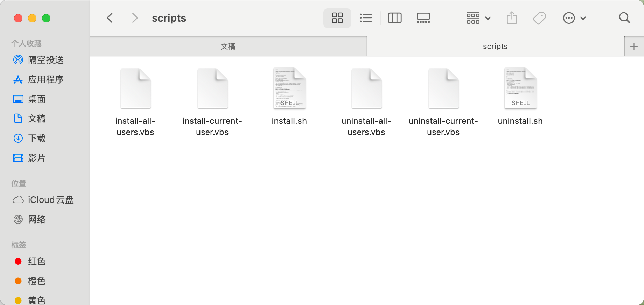The width and height of the screenshot is (644, 305).
Task: Open the group-by options dropdown
Action: [x=478, y=18]
